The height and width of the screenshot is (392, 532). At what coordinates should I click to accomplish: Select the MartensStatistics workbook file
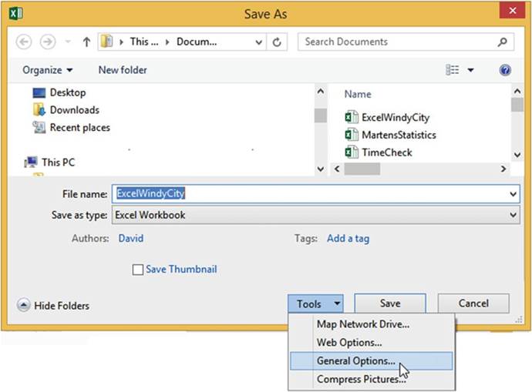point(398,135)
